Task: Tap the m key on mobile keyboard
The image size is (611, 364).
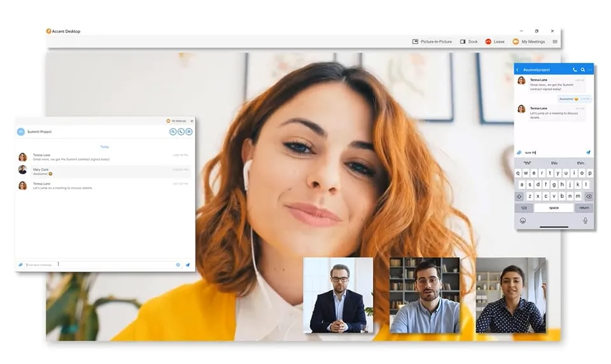Action: tap(578, 197)
